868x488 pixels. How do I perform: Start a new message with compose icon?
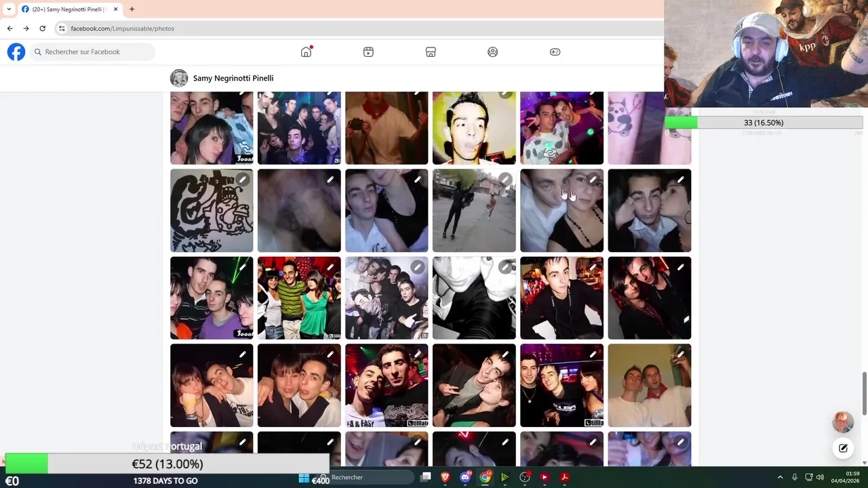843,448
